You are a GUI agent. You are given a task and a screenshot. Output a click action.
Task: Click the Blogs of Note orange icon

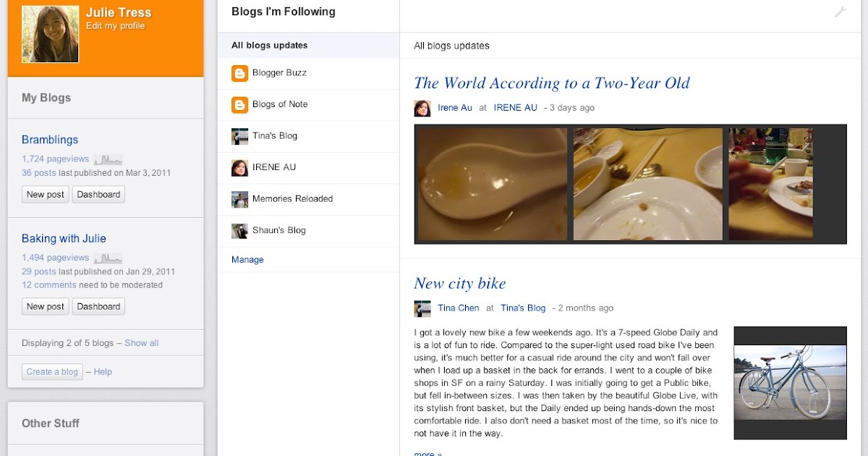click(239, 104)
